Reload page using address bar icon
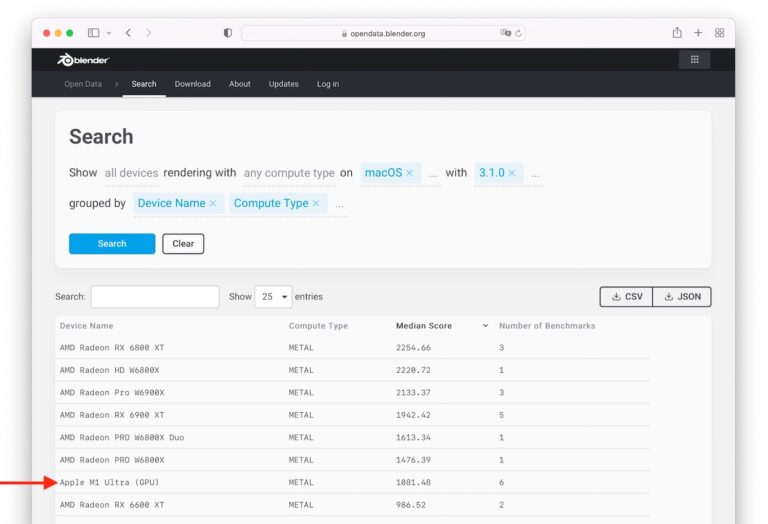 (x=518, y=33)
